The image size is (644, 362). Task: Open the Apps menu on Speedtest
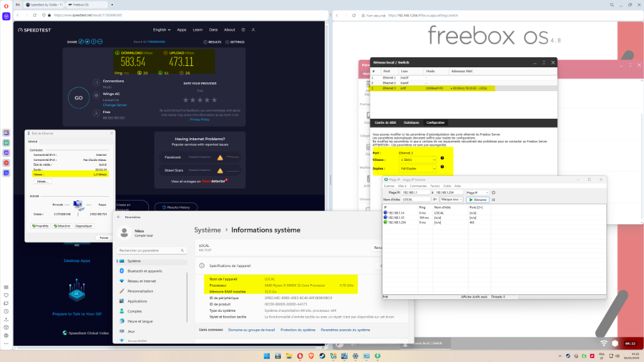point(182,30)
